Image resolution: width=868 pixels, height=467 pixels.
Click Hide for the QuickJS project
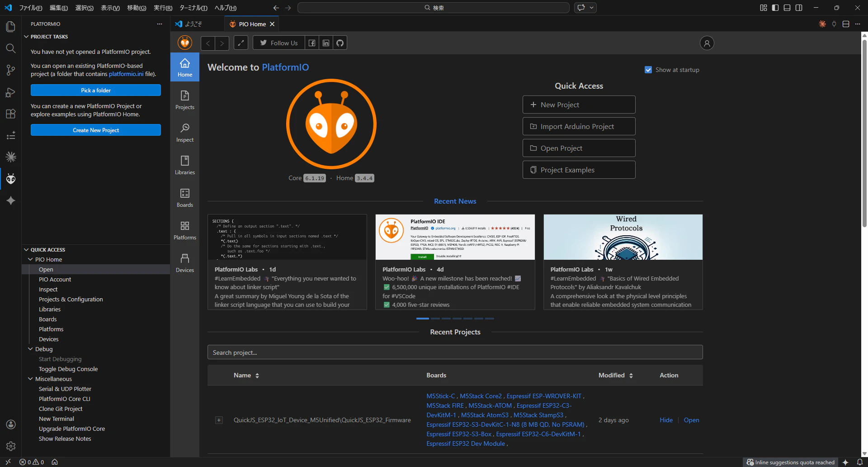(666, 420)
